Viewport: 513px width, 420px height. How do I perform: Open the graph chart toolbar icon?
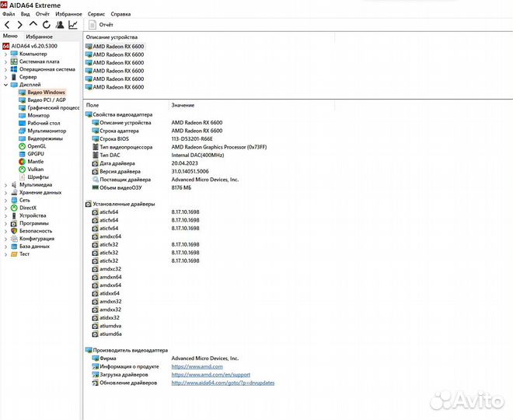[x=73, y=25]
